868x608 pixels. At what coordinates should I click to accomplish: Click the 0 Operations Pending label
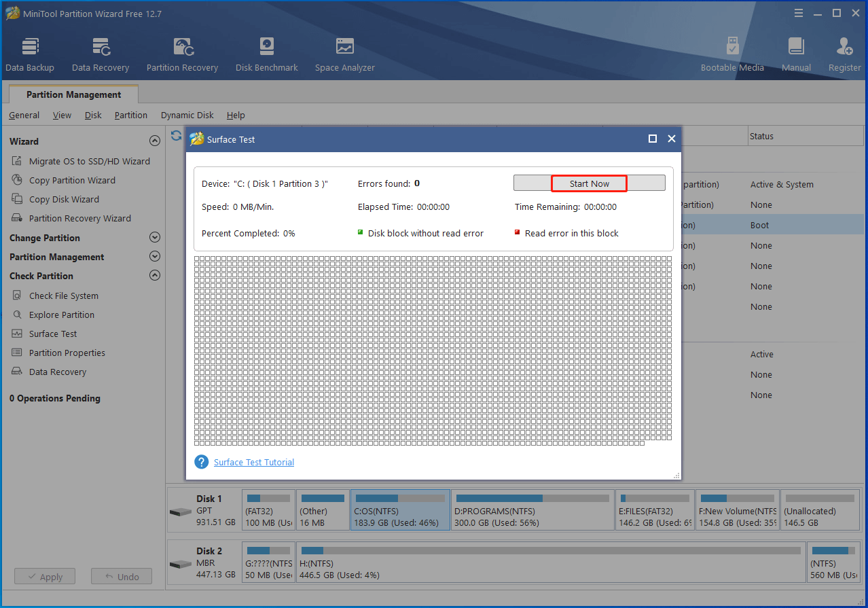pyautogui.click(x=55, y=398)
